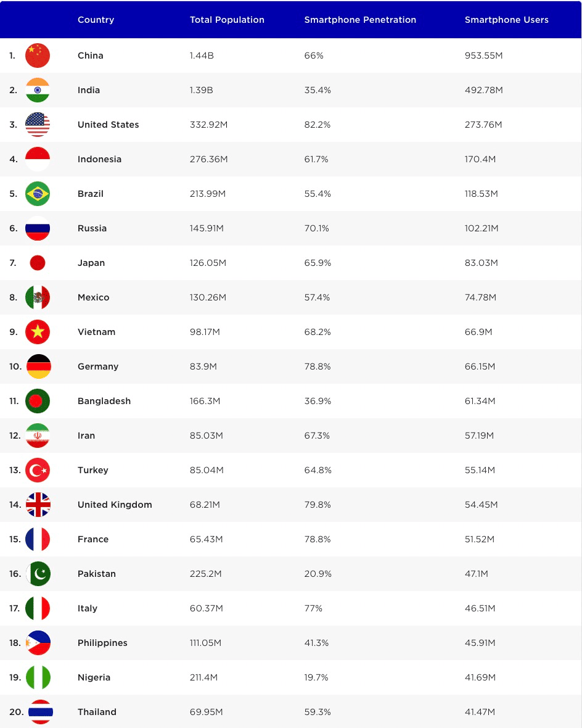Click the Germany country name

[98, 366]
